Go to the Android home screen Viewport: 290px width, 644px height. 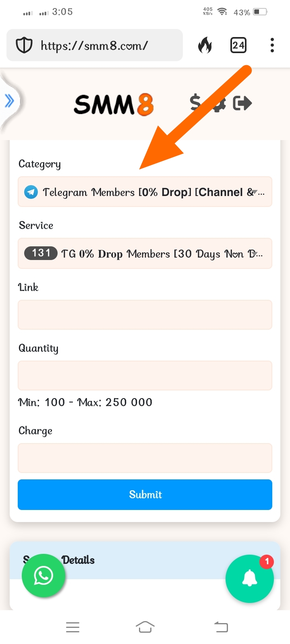pos(145,627)
